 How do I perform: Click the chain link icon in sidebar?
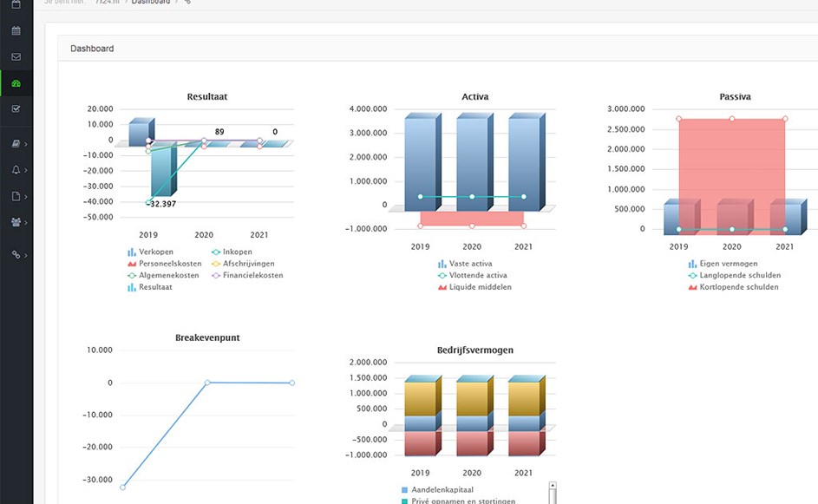click(x=16, y=255)
